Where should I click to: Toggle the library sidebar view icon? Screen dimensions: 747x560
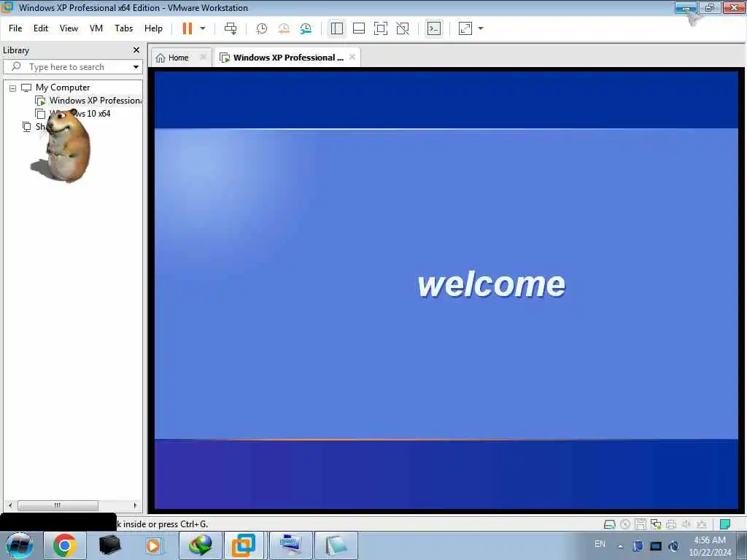337,28
